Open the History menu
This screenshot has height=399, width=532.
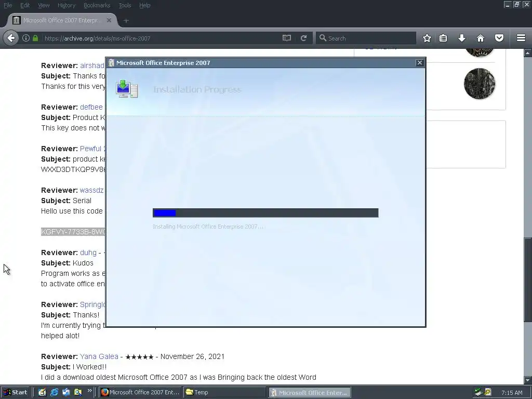click(66, 5)
